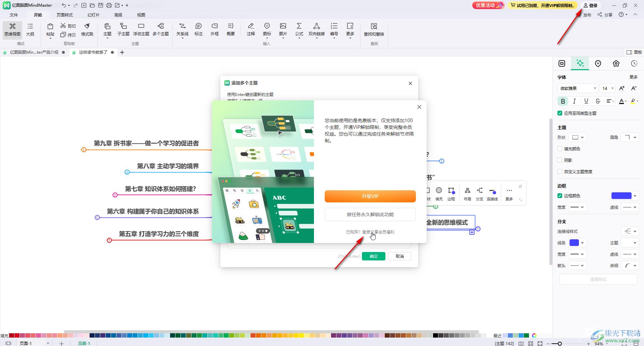Click 做任务永久解锁此功能 button
The width and height of the screenshot is (644, 346).
370,214
